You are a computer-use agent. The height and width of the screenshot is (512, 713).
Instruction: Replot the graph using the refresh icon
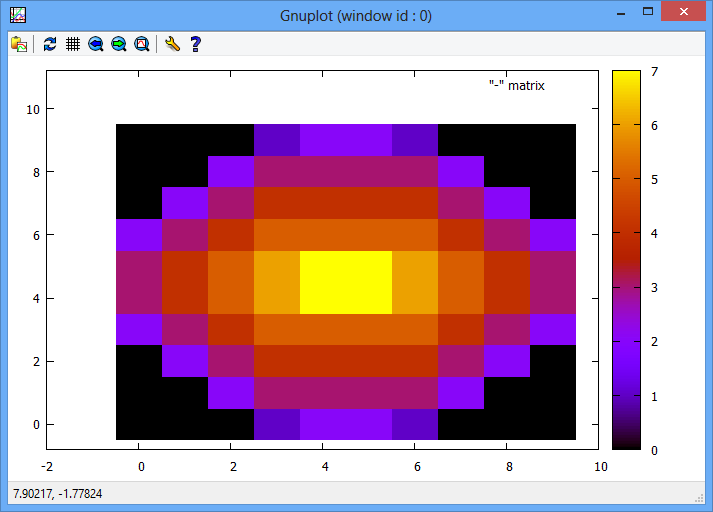tap(50, 44)
